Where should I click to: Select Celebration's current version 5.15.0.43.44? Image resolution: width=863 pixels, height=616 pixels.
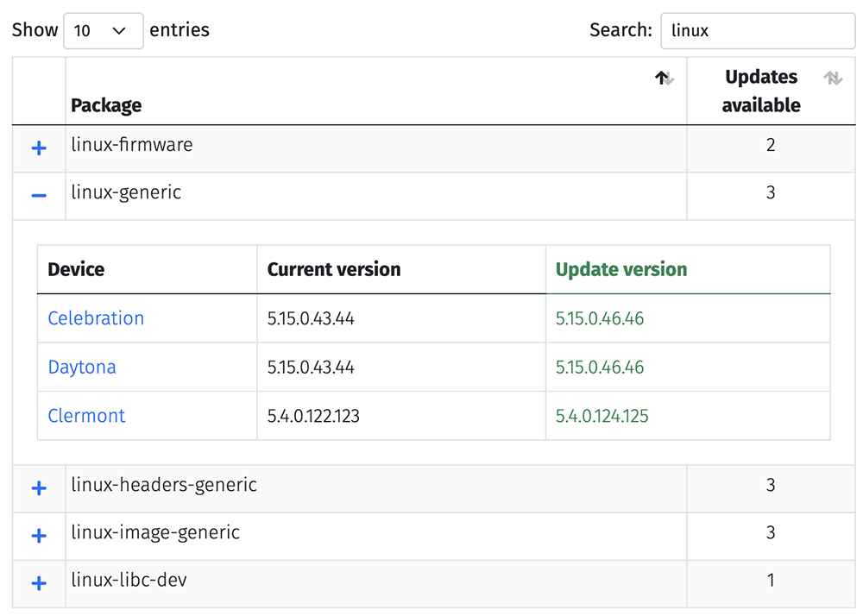pyautogui.click(x=311, y=318)
